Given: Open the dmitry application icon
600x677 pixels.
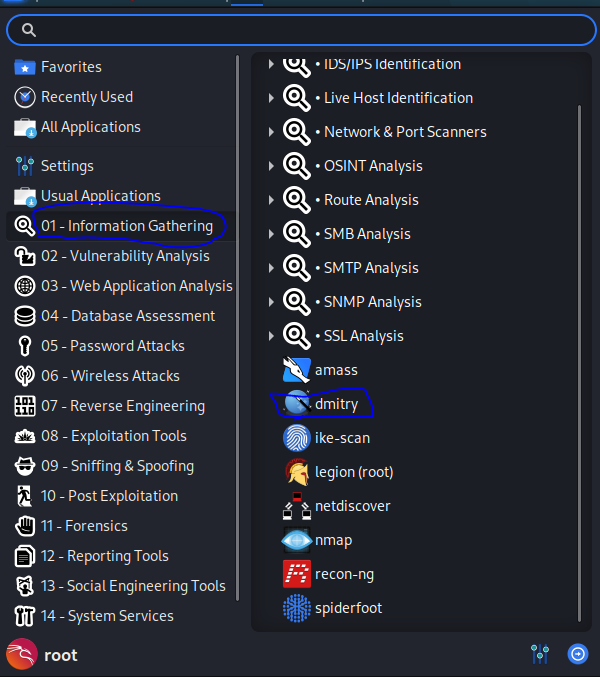Looking at the screenshot, I should 297,404.
